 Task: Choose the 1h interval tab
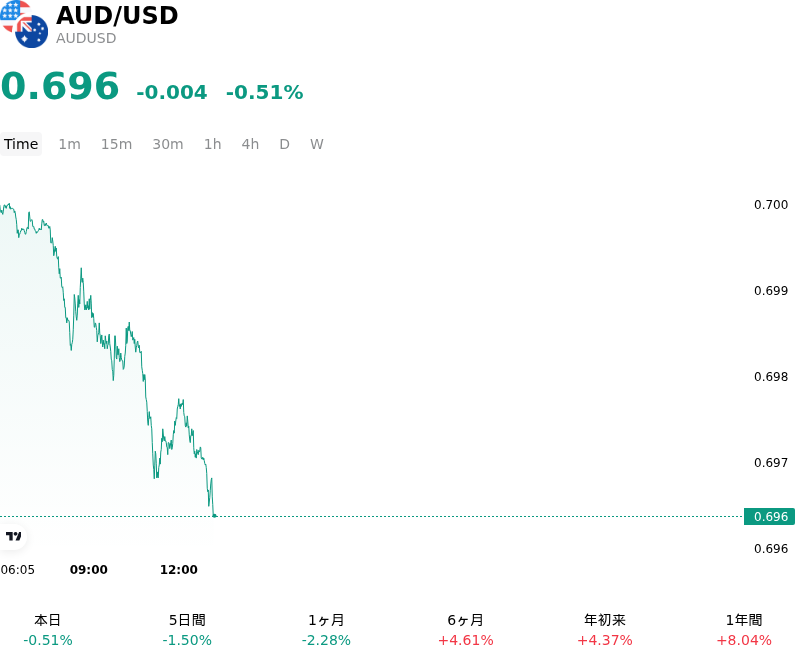tap(213, 144)
